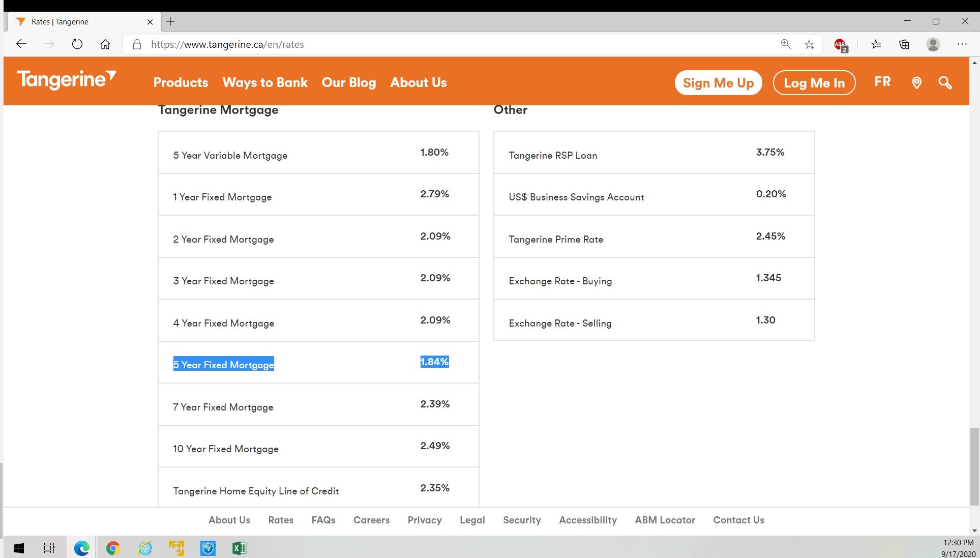The width and height of the screenshot is (980, 558).
Task: Open the Ways to Bank menu
Action: 265,82
